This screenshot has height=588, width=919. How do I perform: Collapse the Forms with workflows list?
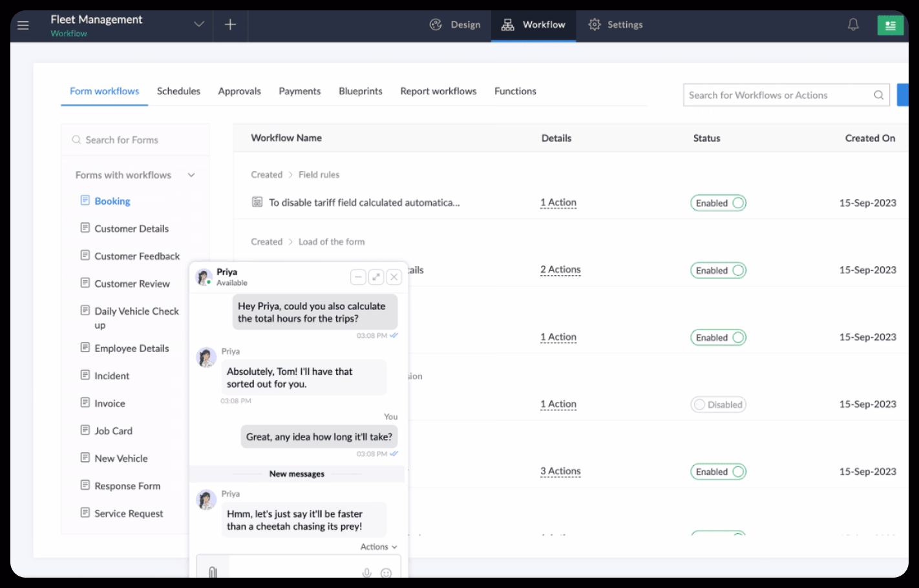point(190,174)
